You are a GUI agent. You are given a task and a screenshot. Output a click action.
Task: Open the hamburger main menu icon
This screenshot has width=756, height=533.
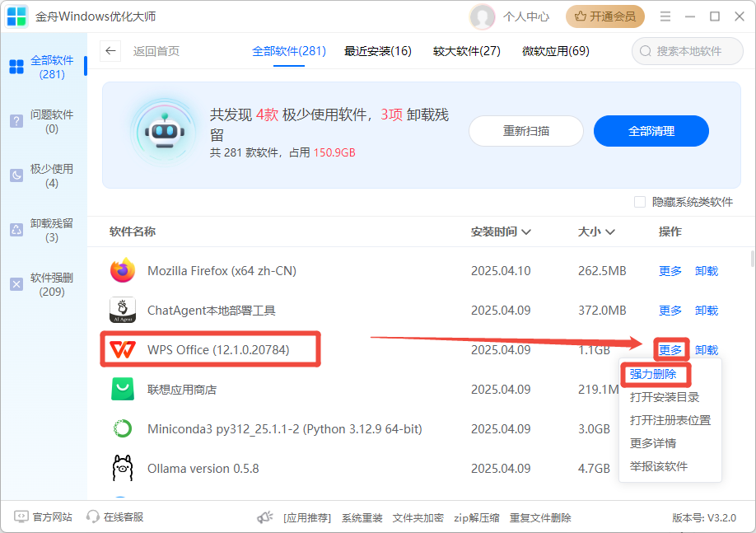(x=665, y=16)
